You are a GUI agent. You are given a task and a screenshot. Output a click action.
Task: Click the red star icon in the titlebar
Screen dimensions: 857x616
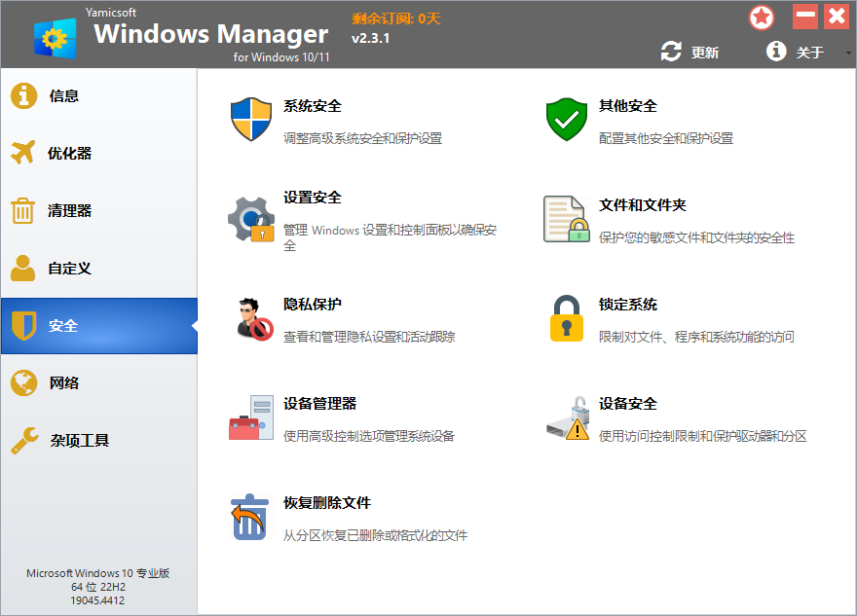(762, 17)
